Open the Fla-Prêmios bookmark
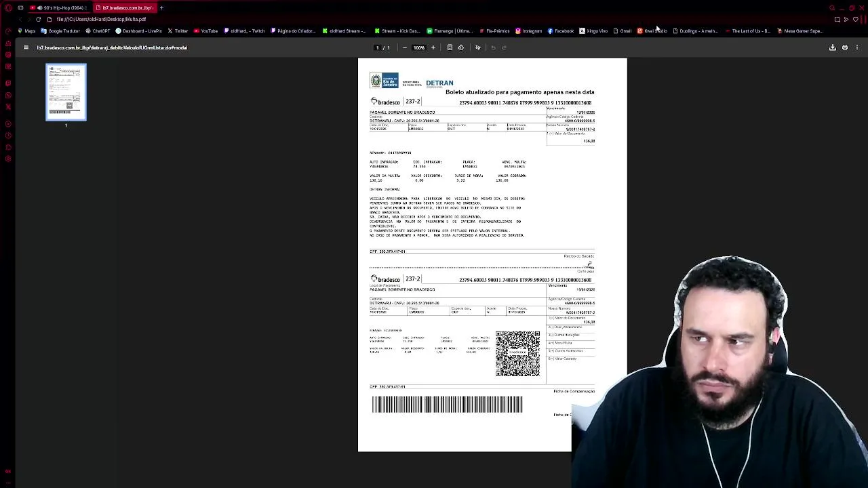This screenshot has height=488, width=868. tap(494, 30)
